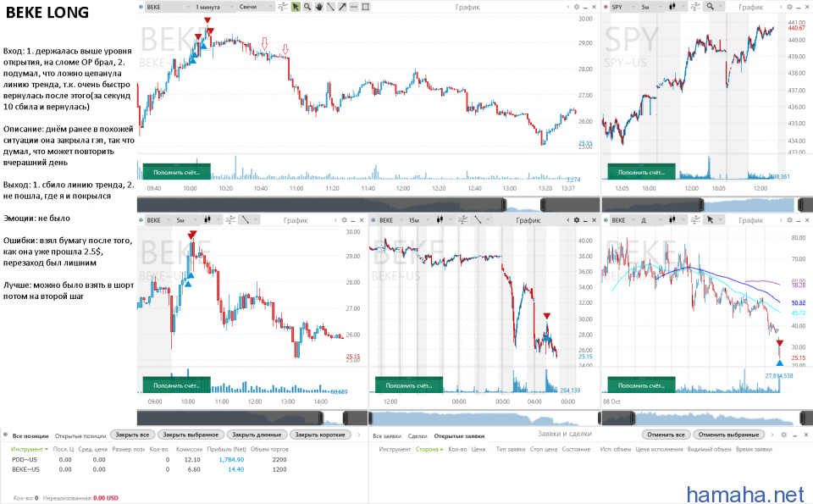Activate the magnifier zoom tool in the 1-minute BEKE chart

pos(307,7)
